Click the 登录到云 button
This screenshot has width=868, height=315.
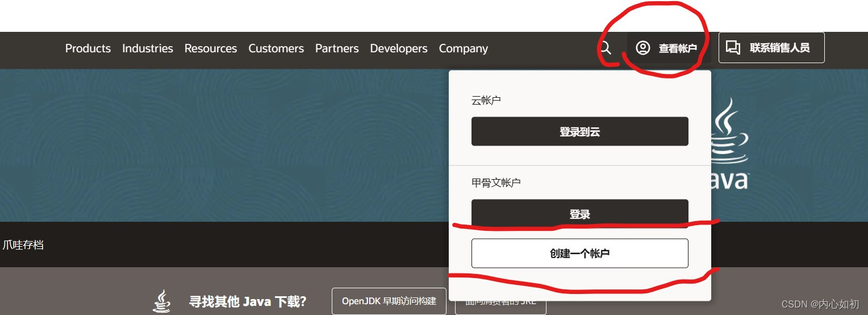click(580, 131)
